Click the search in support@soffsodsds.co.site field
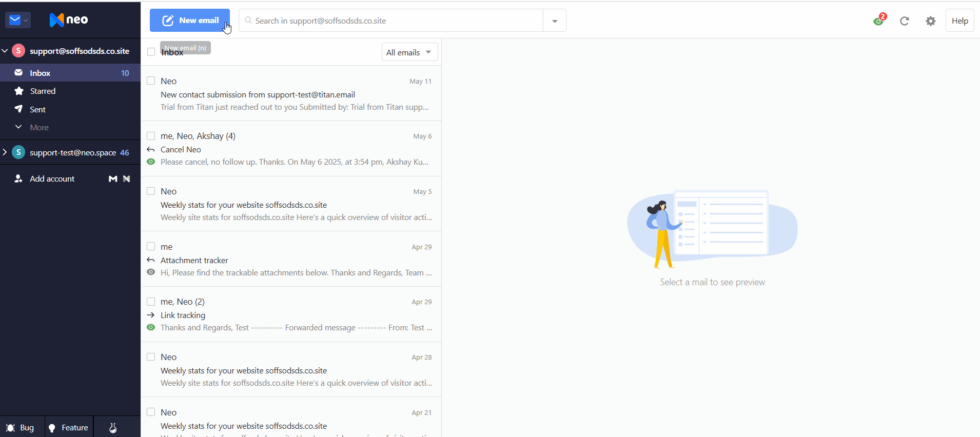 tap(391, 21)
